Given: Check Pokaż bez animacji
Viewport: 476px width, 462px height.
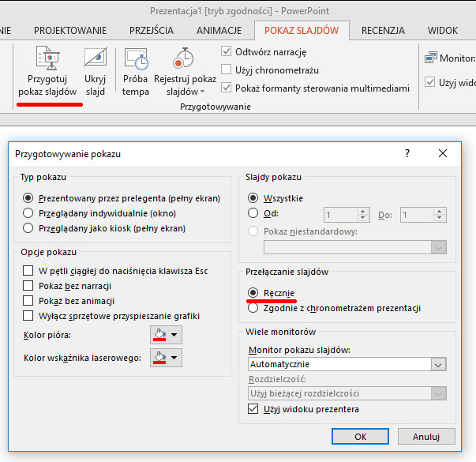Looking at the screenshot, I should point(28,300).
